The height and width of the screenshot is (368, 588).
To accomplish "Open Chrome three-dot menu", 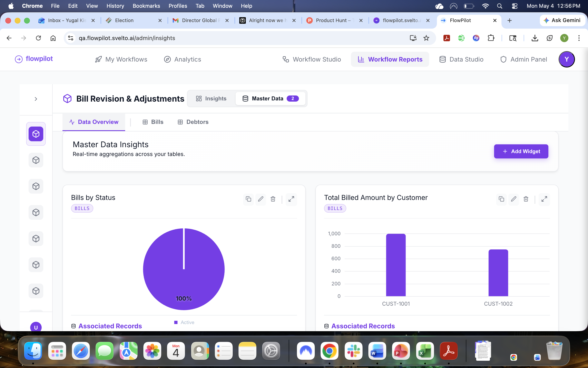I will click(x=579, y=38).
